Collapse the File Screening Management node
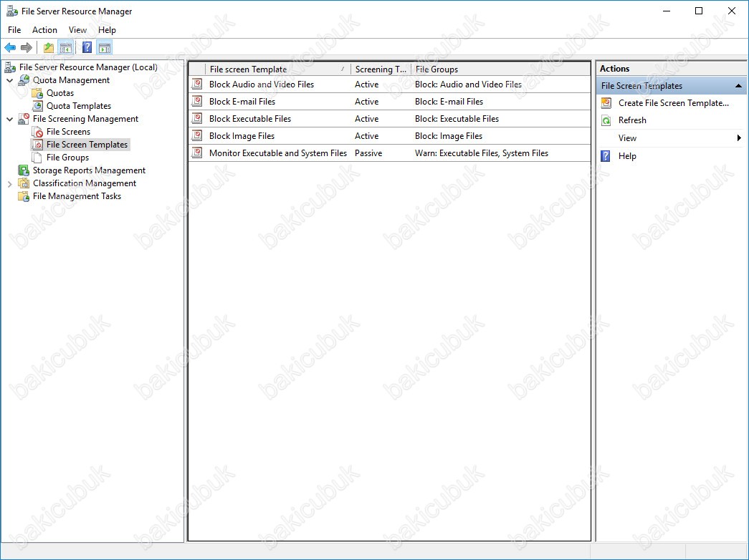The width and height of the screenshot is (749, 560). [9, 120]
